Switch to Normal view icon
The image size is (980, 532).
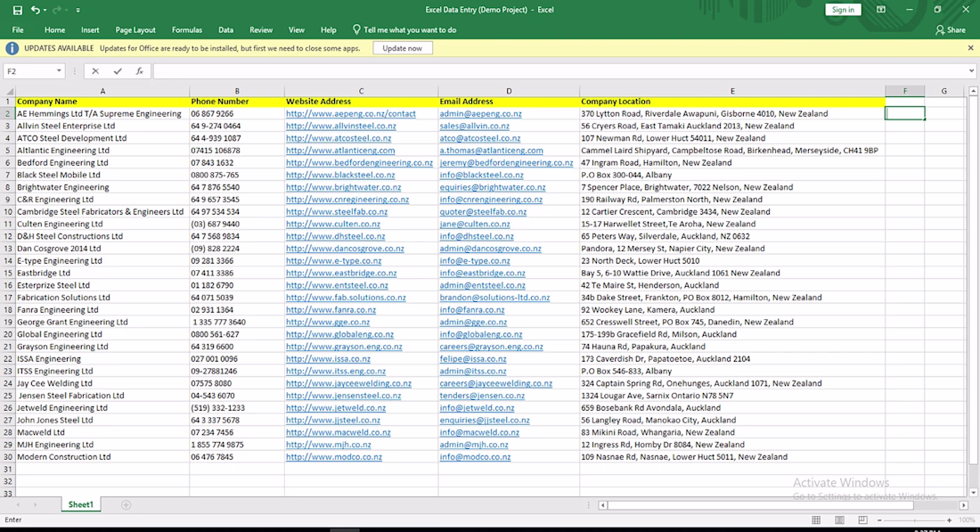[x=816, y=520]
